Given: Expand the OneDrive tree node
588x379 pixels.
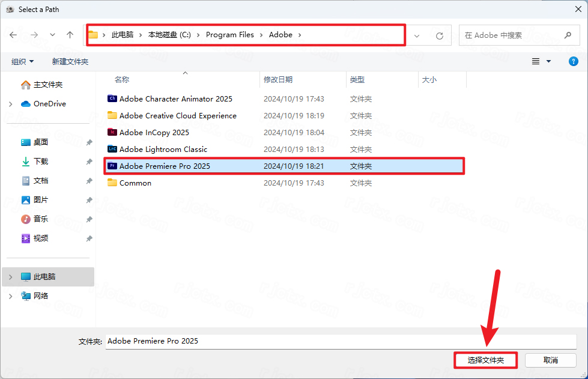Looking at the screenshot, I should click(11, 104).
